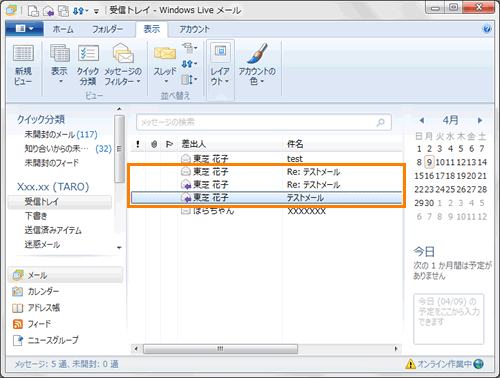Sort messages by 差出人 column
The width and height of the screenshot is (500, 378).
point(230,144)
